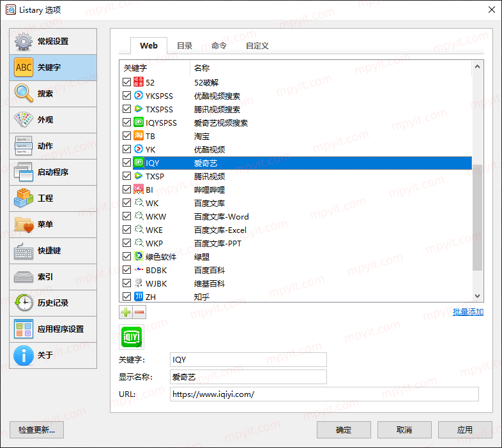Screen dimensions: 502x448
Task: Click the 关键字 column header
Action: tap(155, 68)
